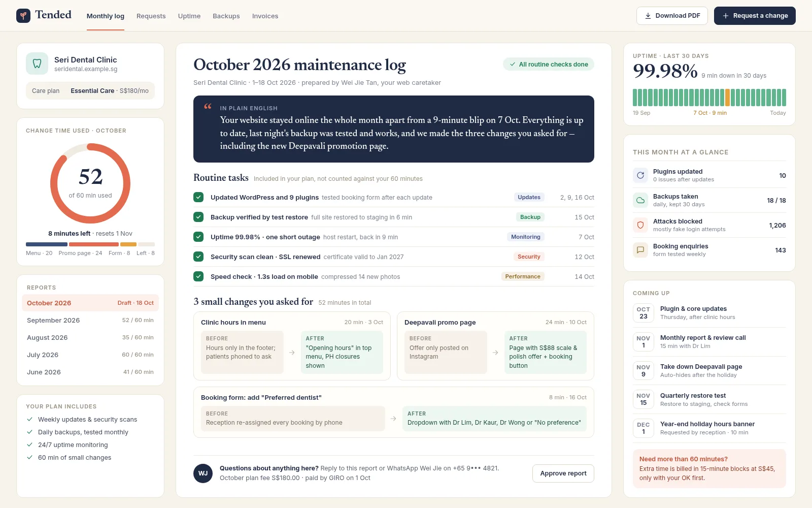
Task: Click the Monitoring tag label
Action: coord(526,237)
